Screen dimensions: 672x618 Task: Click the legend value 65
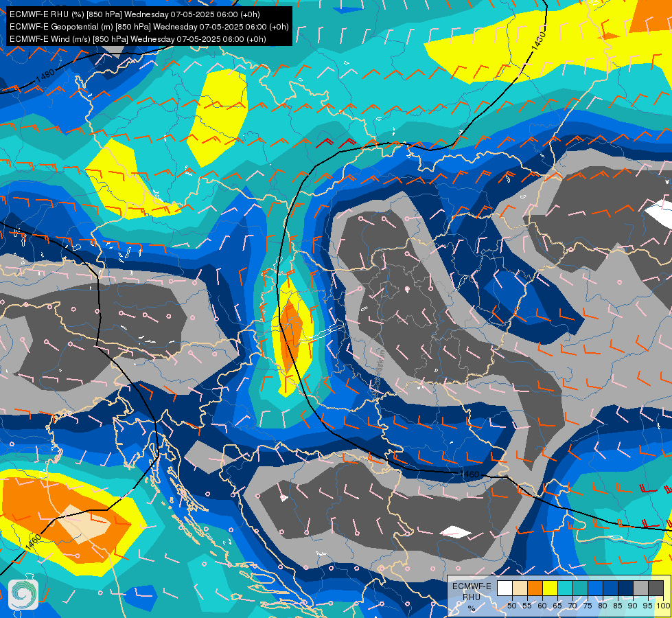point(557,606)
